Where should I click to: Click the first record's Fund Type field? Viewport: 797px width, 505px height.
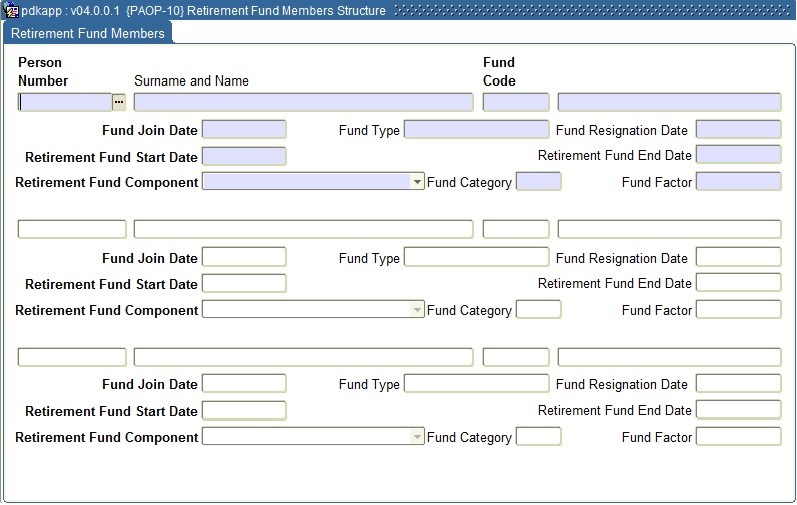476,130
